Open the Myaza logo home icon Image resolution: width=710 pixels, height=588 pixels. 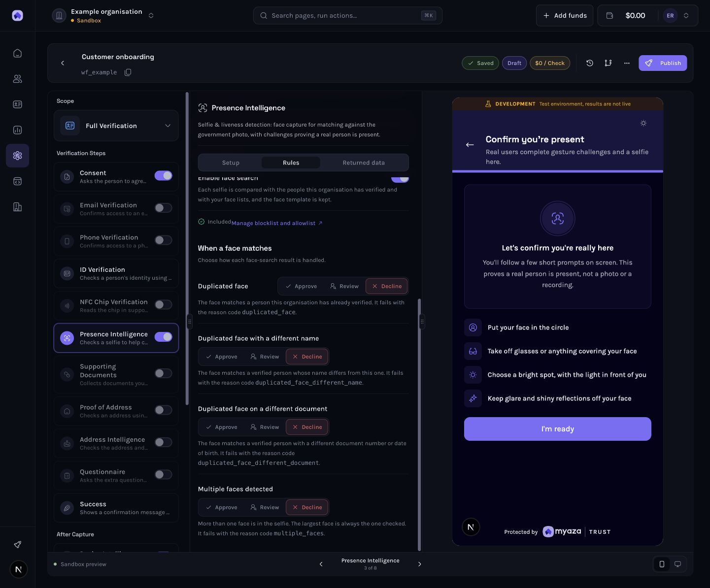[17, 16]
